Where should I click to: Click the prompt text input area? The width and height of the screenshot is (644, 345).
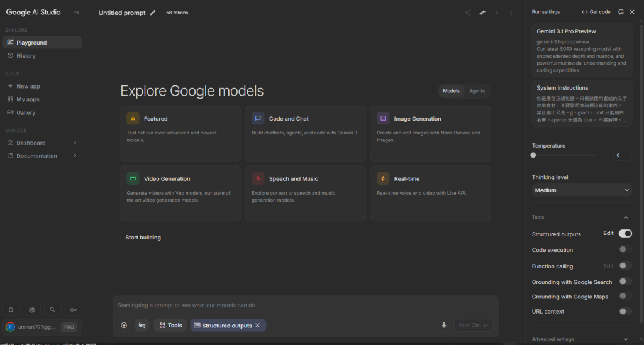pyautogui.click(x=305, y=305)
